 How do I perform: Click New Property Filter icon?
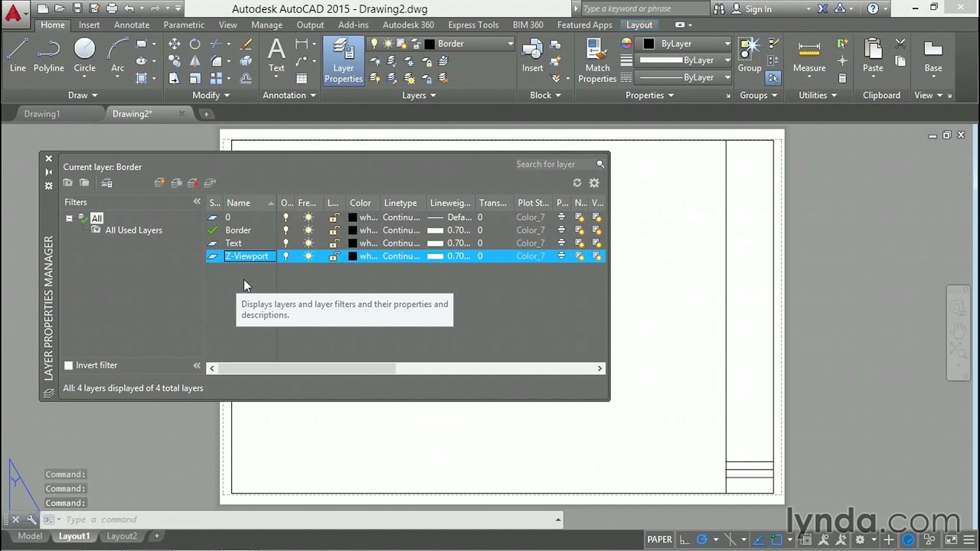[68, 183]
